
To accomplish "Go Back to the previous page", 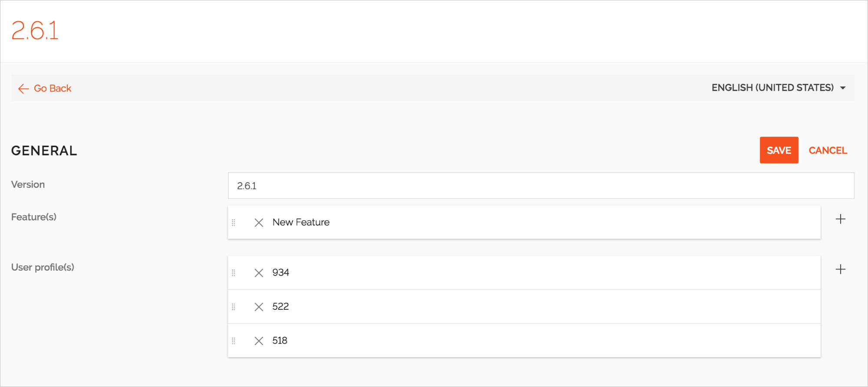I will pyautogui.click(x=53, y=88).
